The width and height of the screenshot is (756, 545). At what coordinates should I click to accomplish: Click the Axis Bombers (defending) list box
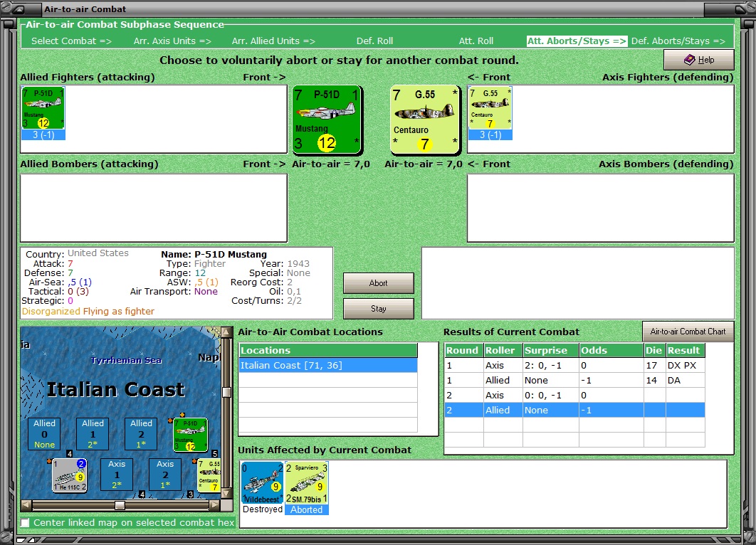(601, 208)
